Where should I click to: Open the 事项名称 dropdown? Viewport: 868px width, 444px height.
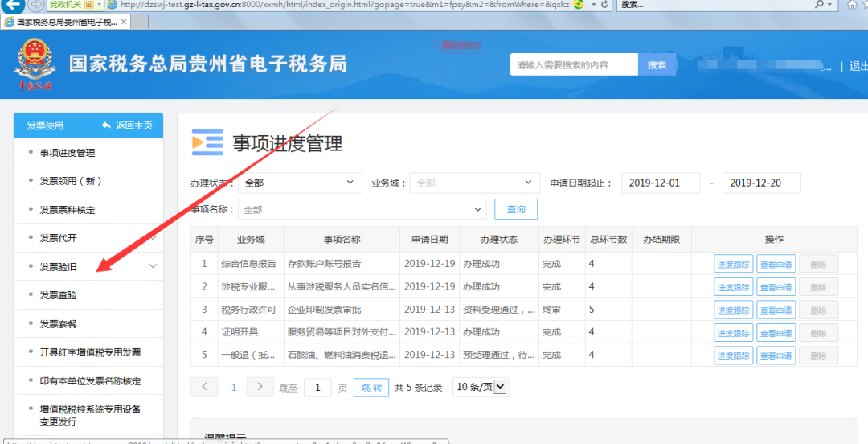click(x=362, y=209)
